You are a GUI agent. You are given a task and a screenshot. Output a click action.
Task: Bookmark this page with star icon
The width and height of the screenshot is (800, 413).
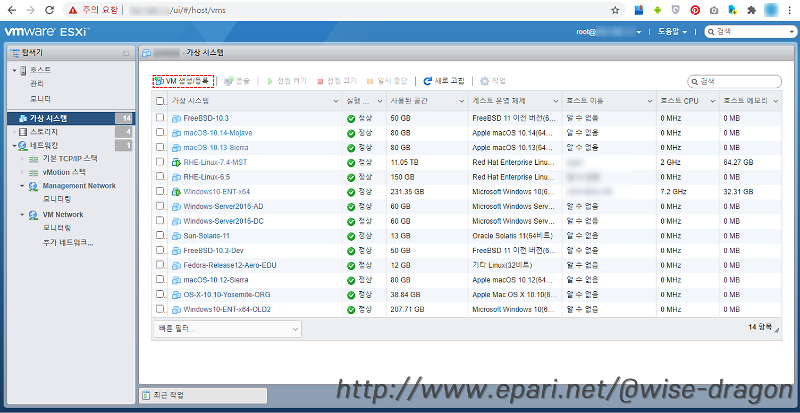tap(615, 10)
